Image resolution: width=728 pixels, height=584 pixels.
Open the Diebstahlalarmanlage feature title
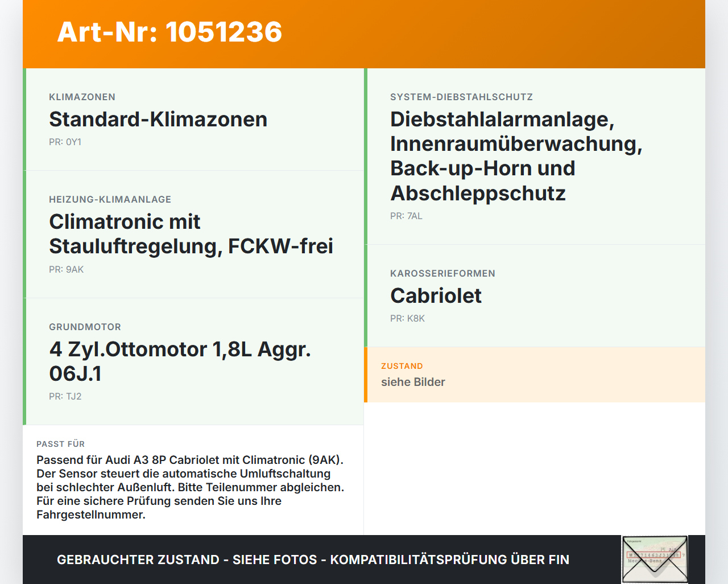point(516,156)
